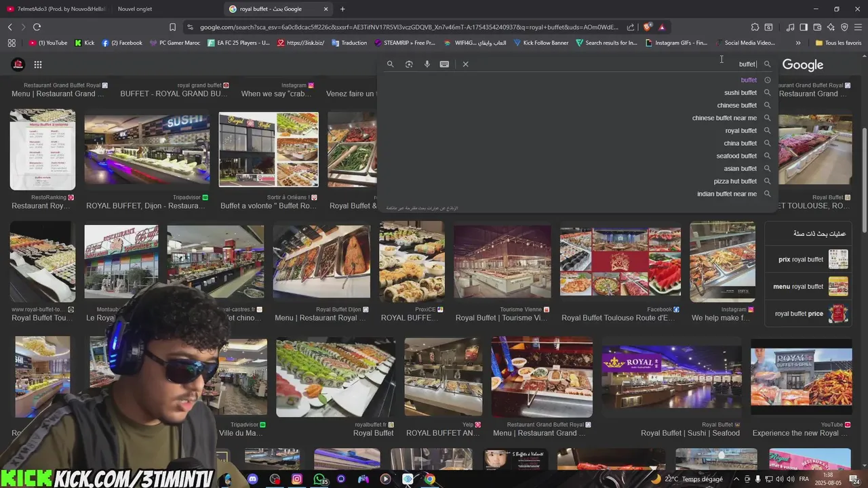Select the seafood buffet suggestion
The image size is (868, 488).
click(x=736, y=156)
